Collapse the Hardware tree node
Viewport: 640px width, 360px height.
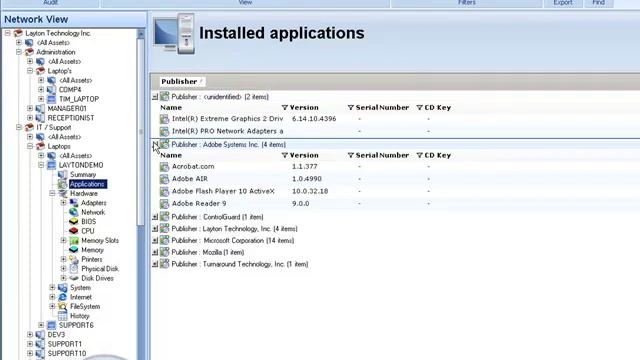52,193
